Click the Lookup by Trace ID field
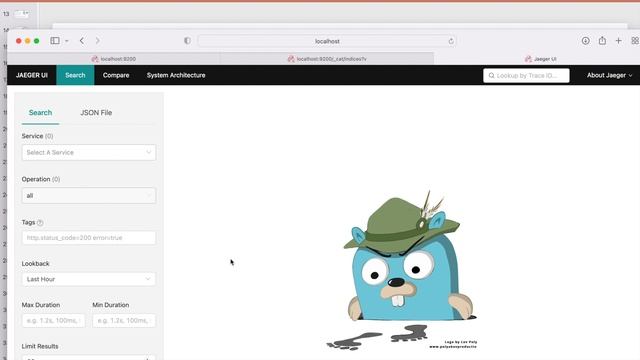The height and width of the screenshot is (360, 640). point(526,76)
